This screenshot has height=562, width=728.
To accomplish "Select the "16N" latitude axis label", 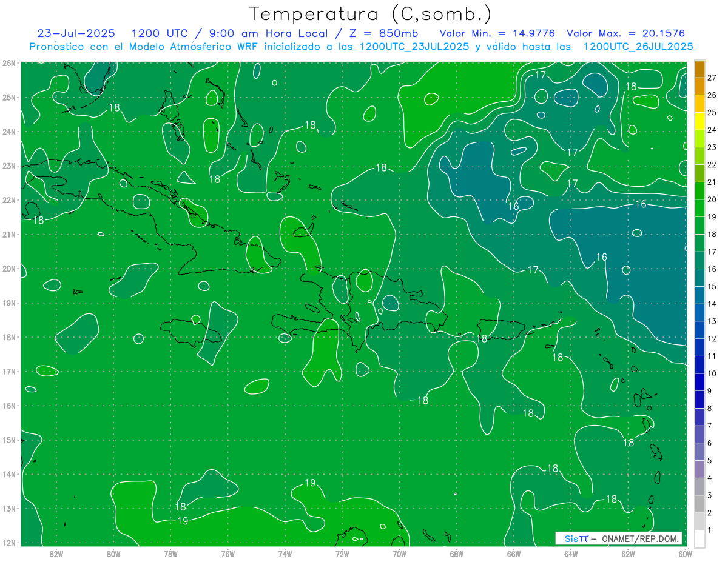I will coord(9,406).
